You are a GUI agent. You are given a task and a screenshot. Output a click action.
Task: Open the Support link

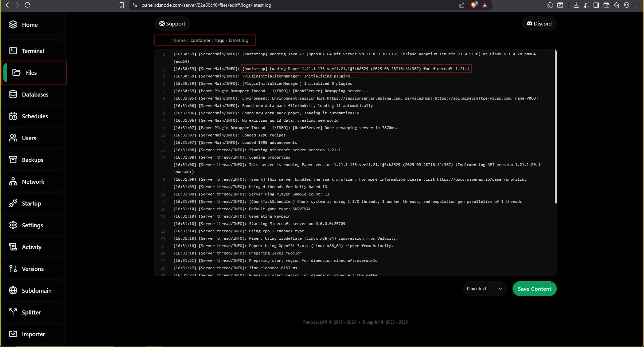click(x=172, y=23)
